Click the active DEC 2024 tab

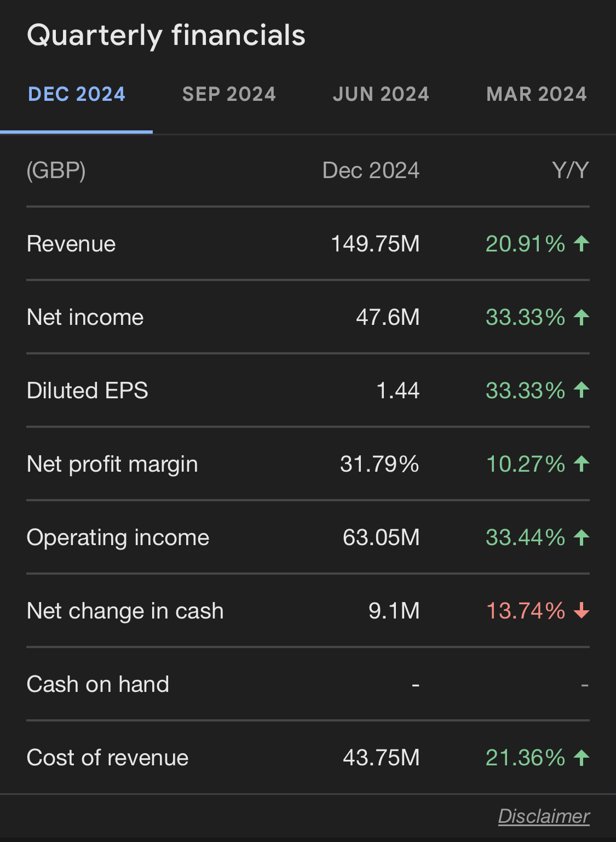pyautogui.click(x=76, y=94)
